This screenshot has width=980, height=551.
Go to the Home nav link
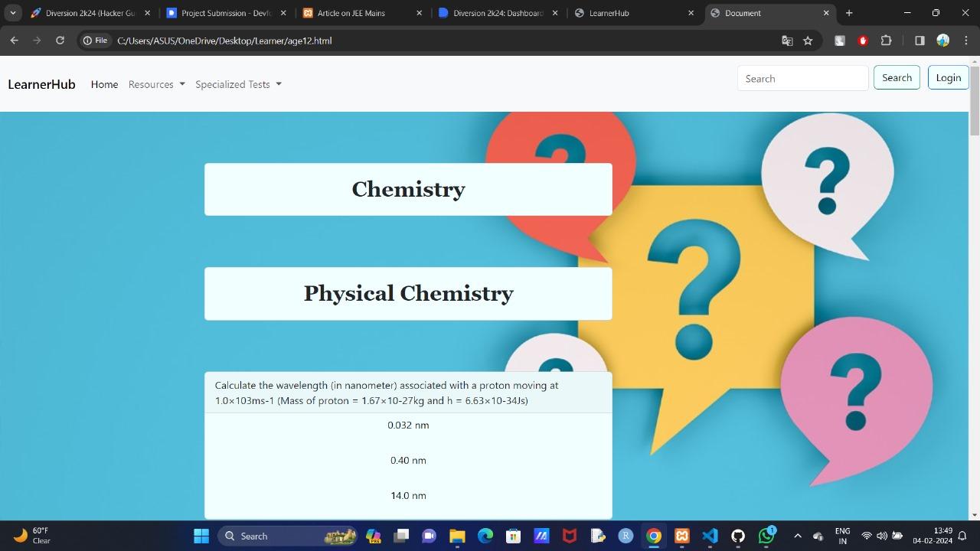(x=104, y=84)
